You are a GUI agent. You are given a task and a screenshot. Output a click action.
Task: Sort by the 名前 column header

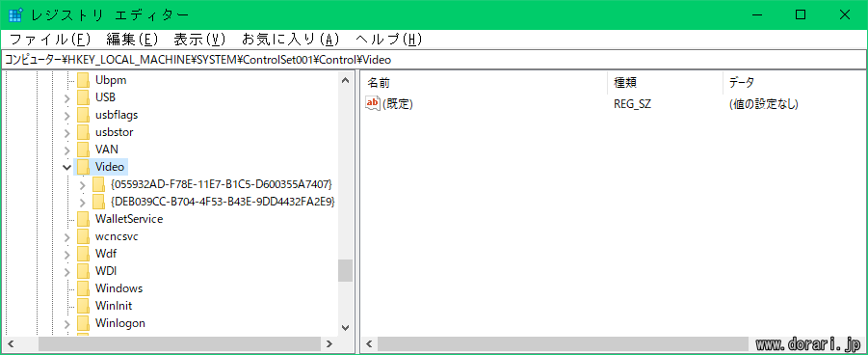tap(485, 83)
